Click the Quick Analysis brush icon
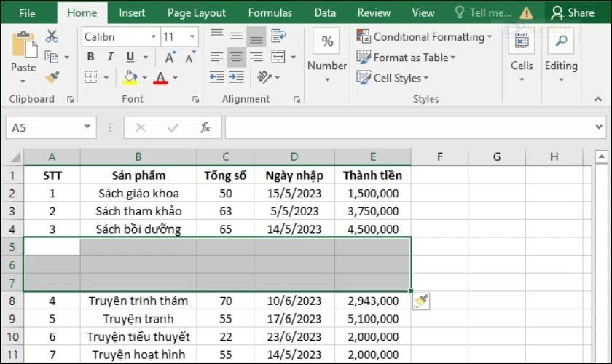This screenshot has width=612, height=364. [x=421, y=301]
